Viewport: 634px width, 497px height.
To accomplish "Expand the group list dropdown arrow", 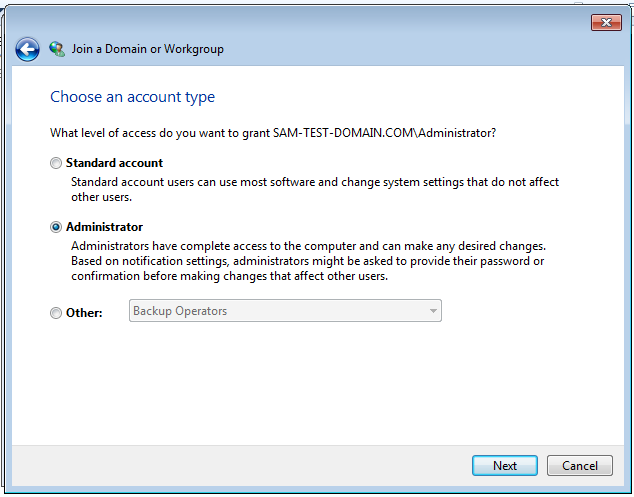I will pyautogui.click(x=433, y=311).
